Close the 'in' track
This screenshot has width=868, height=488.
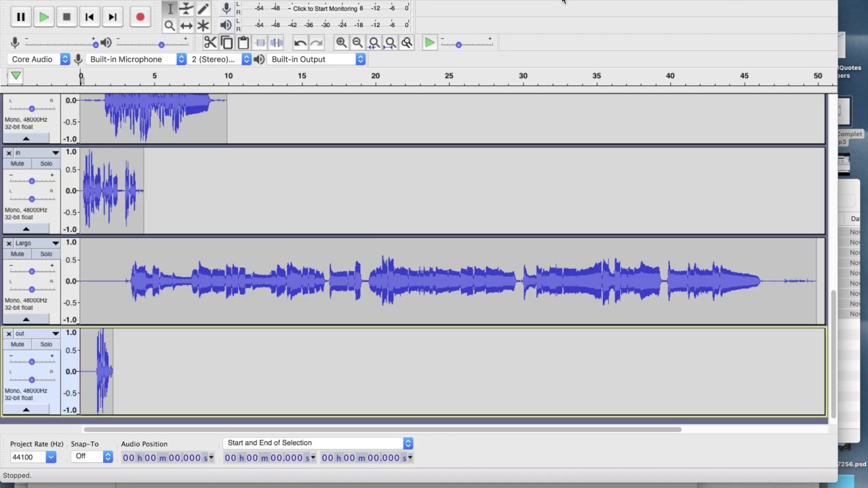[x=9, y=152]
